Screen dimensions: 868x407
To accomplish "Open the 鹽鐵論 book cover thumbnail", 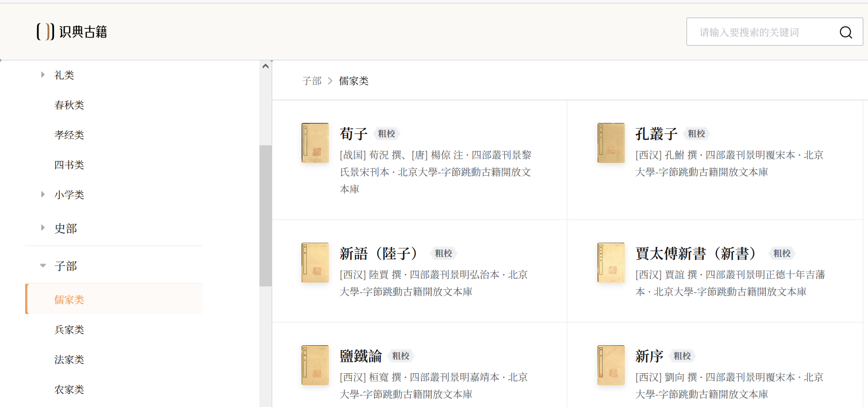I will coord(315,365).
